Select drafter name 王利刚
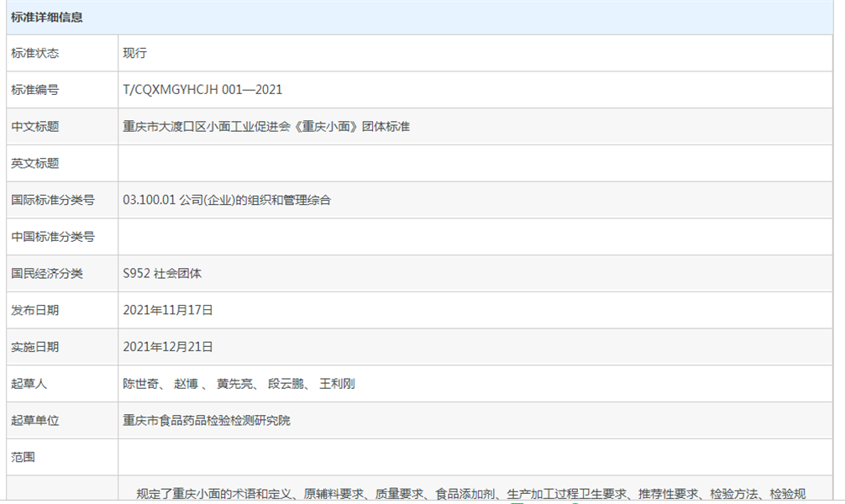Image resolution: width=845 pixels, height=504 pixels. pyautogui.click(x=337, y=384)
